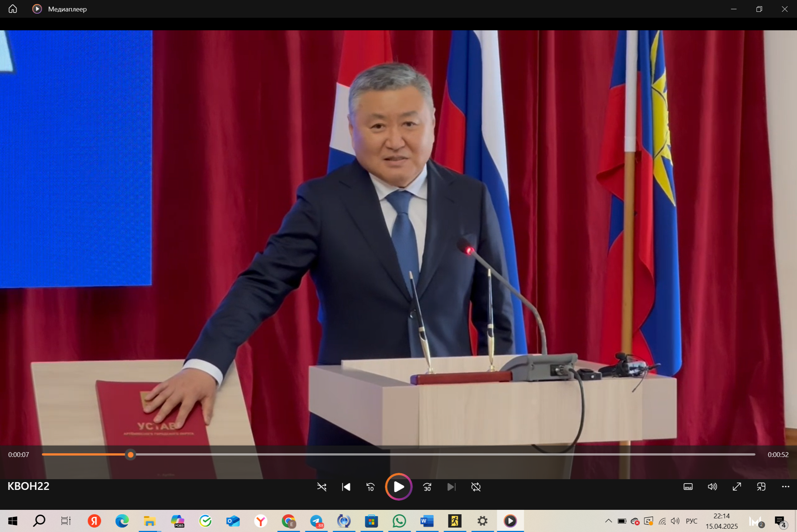Screen dimensions: 797x532
Task: Enter full screen view
Action: coord(737,487)
